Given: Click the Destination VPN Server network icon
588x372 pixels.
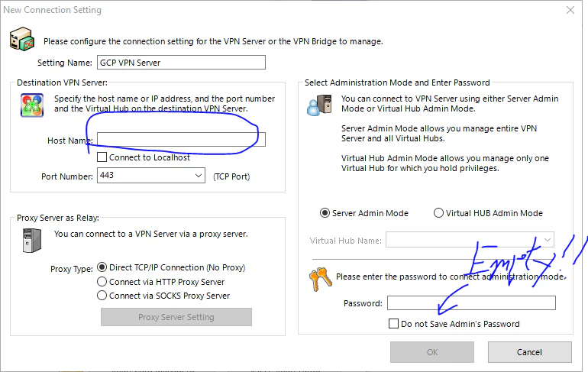Looking at the screenshot, I should click(x=32, y=105).
